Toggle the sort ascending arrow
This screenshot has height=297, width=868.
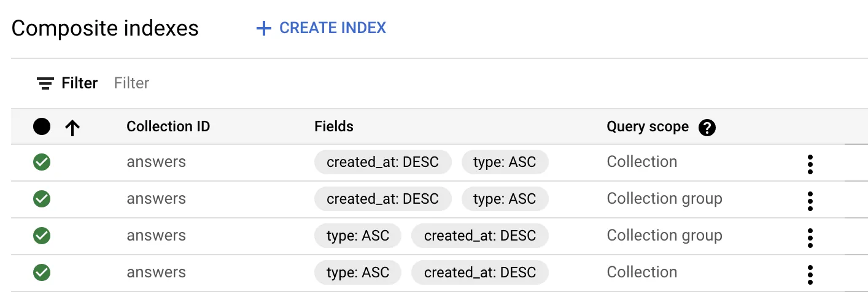(72, 127)
